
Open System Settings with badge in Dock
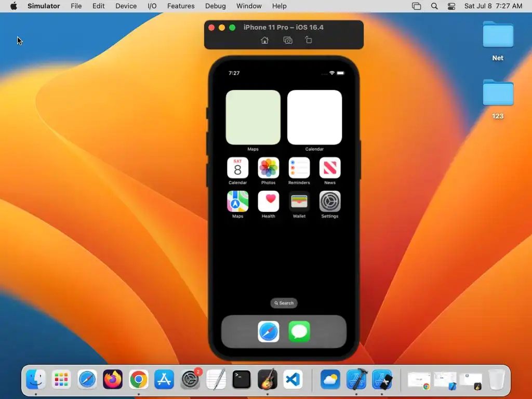[190, 379]
